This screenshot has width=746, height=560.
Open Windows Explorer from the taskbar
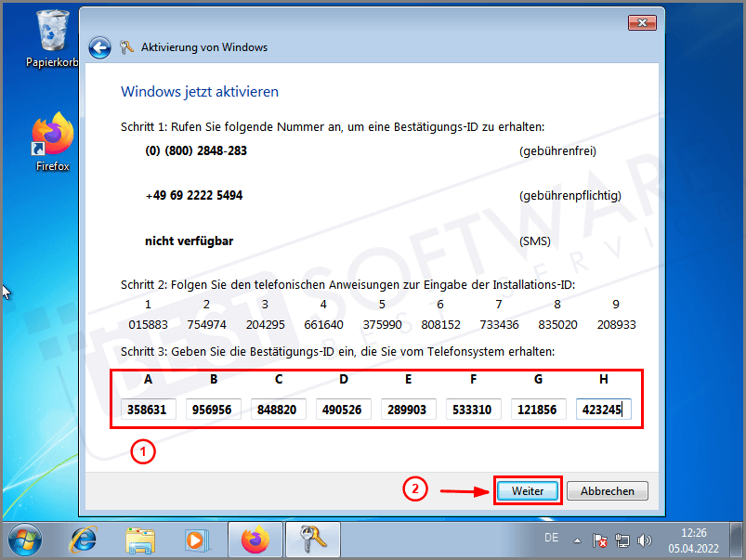[x=140, y=540]
